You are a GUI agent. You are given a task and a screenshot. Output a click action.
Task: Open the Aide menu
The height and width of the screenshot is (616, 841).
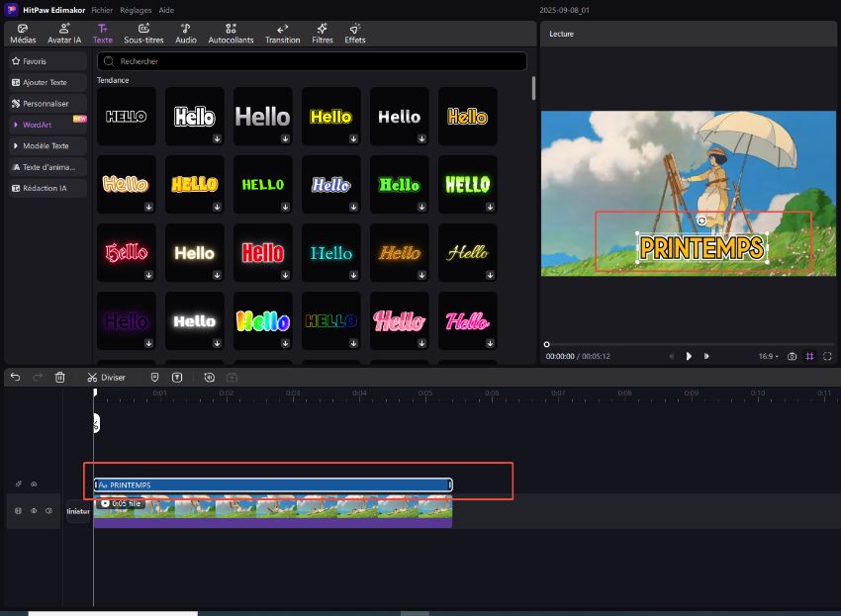tap(166, 10)
